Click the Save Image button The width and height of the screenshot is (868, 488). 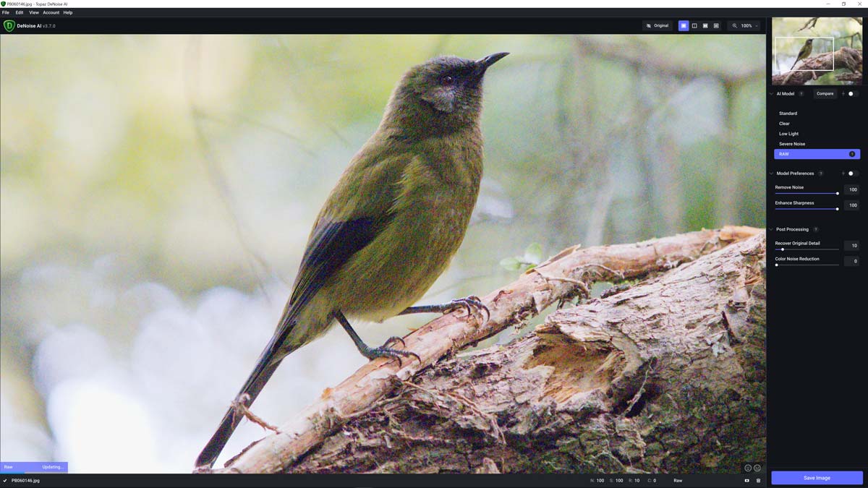click(x=816, y=477)
